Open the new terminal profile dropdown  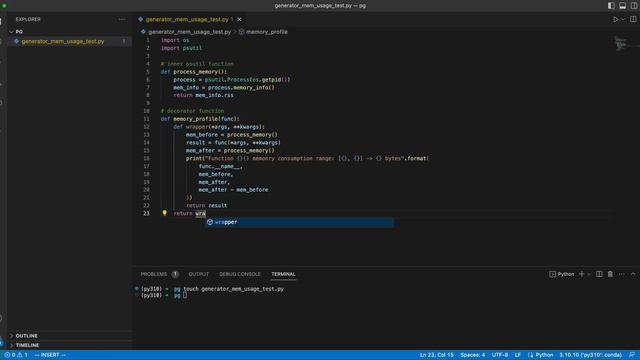tap(589, 274)
